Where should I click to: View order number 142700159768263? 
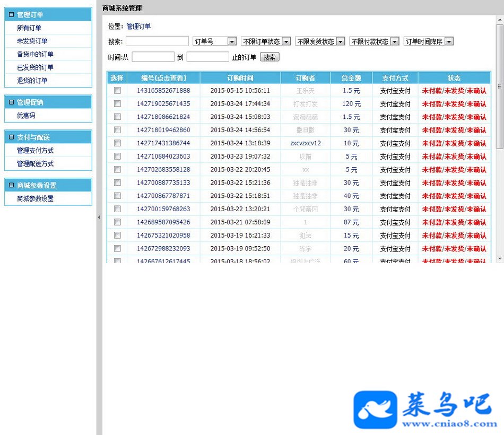[163, 209]
